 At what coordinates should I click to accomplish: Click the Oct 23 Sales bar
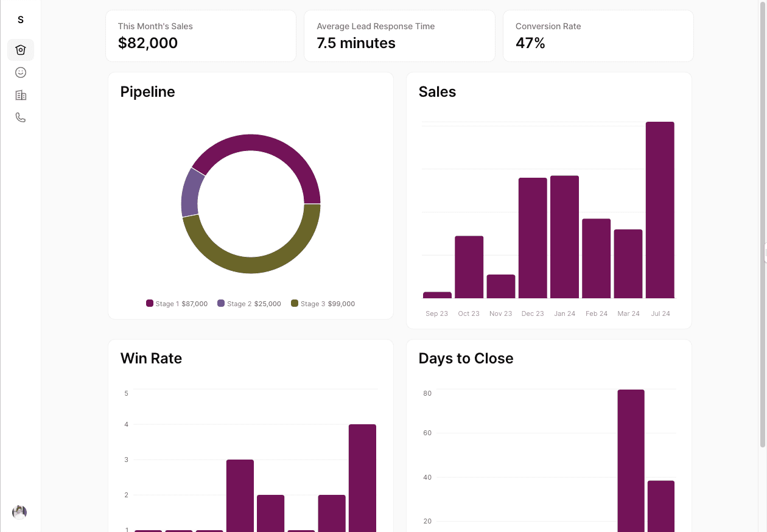[x=469, y=267]
